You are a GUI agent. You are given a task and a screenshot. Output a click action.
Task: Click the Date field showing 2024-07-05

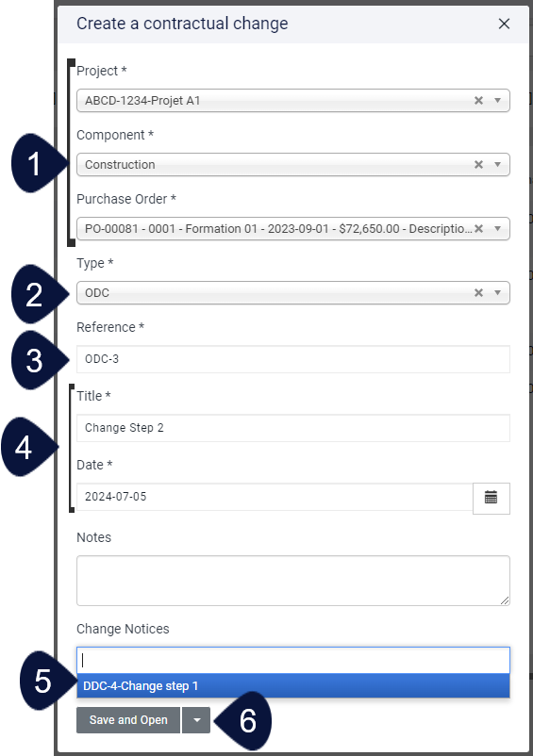[275, 497]
